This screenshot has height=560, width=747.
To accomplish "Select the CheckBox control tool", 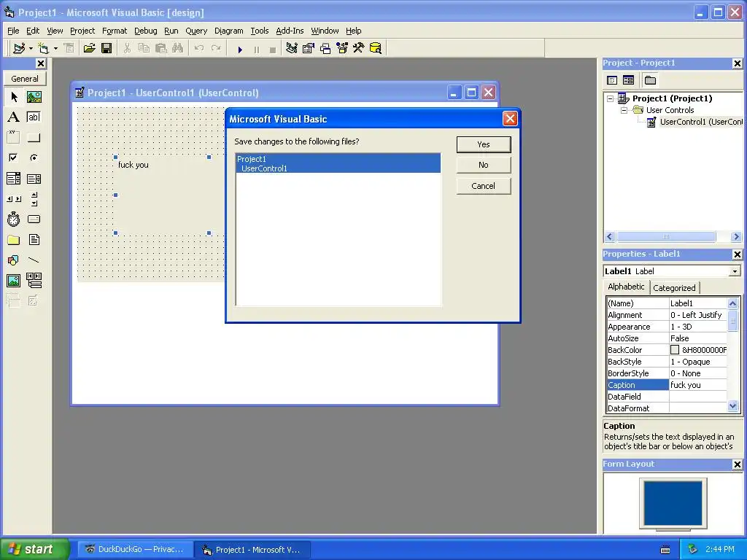I will click(x=14, y=157).
